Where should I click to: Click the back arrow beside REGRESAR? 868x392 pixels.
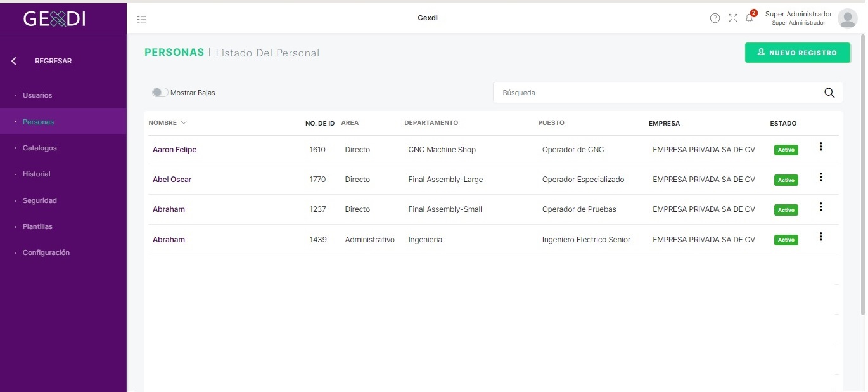14,61
